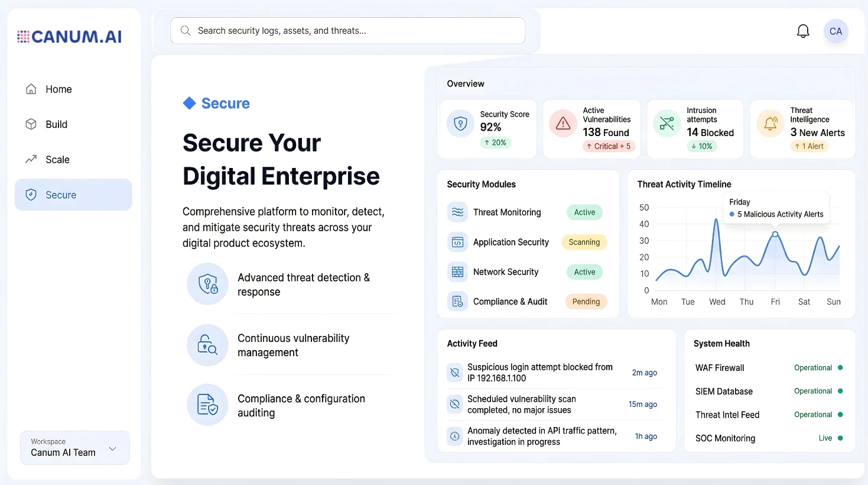Navigate to Scale in the sidebar

57,160
